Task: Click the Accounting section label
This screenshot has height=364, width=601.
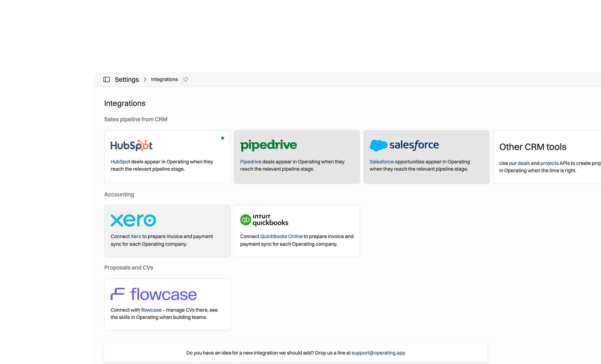Action: [119, 195]
